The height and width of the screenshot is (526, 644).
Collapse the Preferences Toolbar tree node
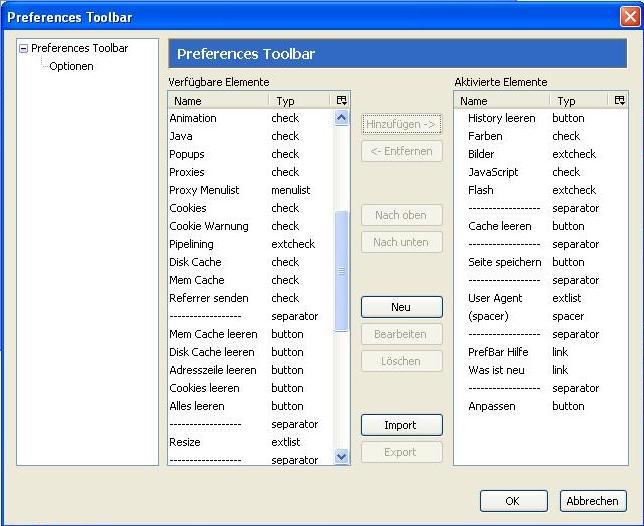pyautogui.click(x=23, y=48)
